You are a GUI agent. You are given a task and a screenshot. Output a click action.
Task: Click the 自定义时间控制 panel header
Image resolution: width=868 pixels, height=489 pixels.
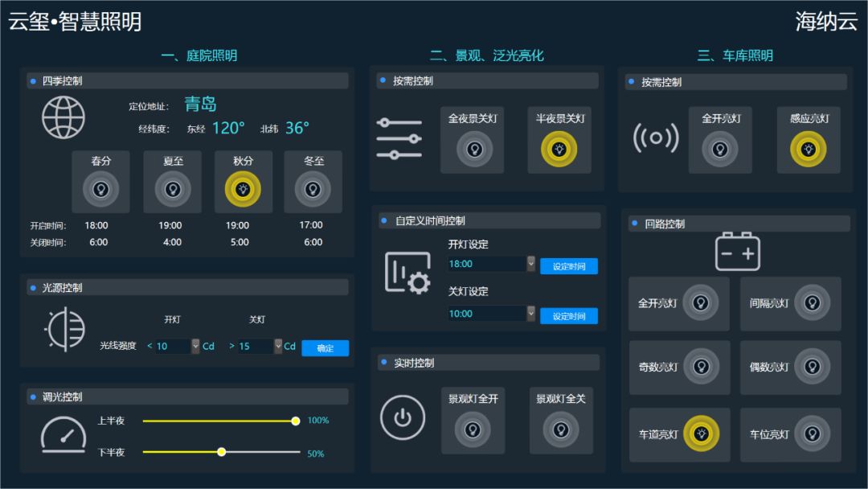click(489, 220)
